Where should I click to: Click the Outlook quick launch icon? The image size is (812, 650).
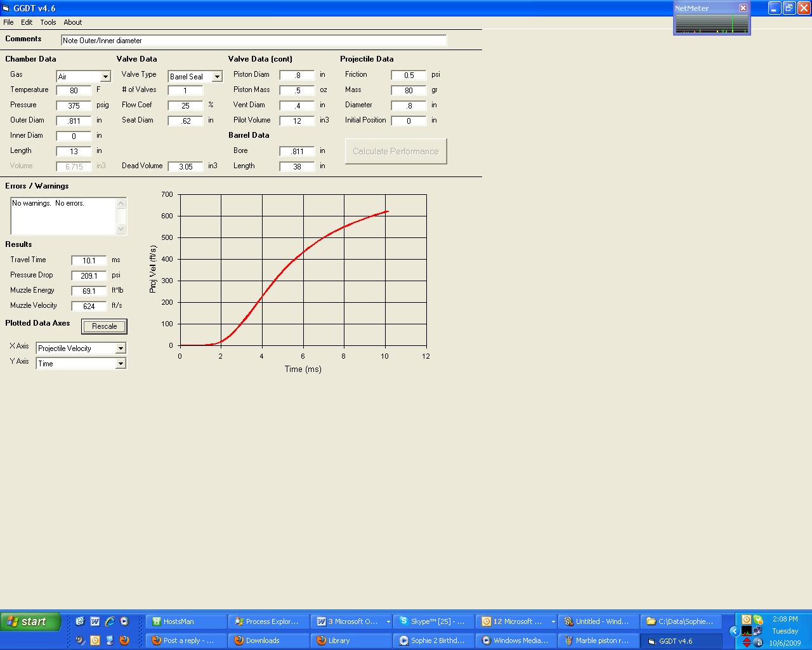(x=95, y=640)
